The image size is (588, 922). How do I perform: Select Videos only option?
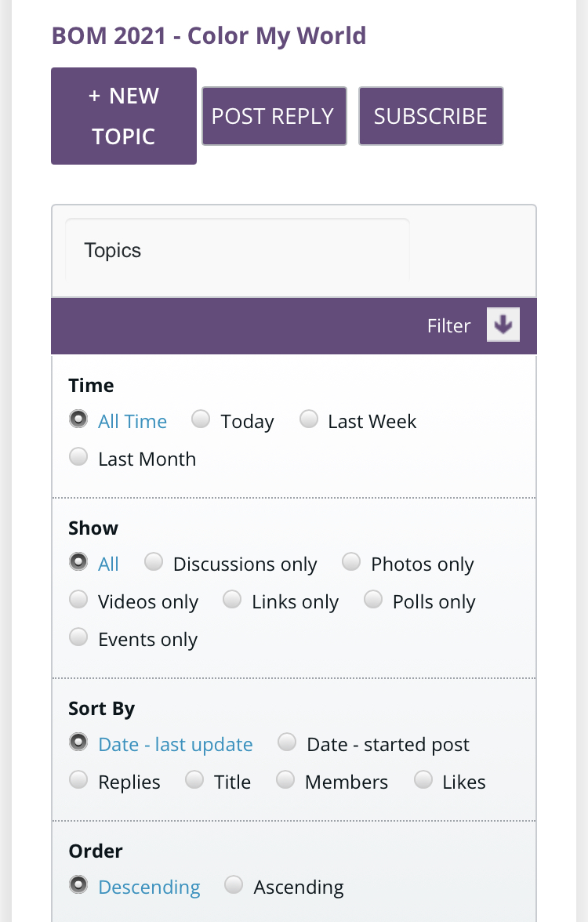[78, 600]
